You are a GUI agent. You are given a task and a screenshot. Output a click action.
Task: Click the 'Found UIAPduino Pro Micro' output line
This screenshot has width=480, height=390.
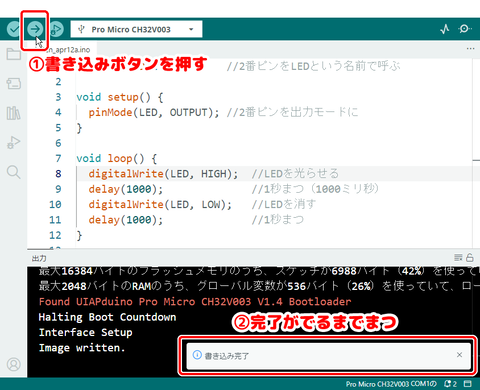coord(195,302)
